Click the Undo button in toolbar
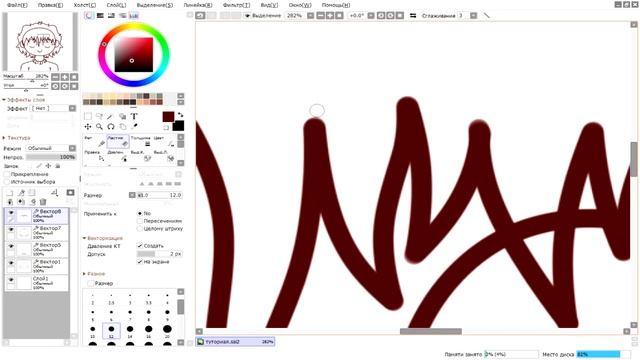 click(200, 16)
